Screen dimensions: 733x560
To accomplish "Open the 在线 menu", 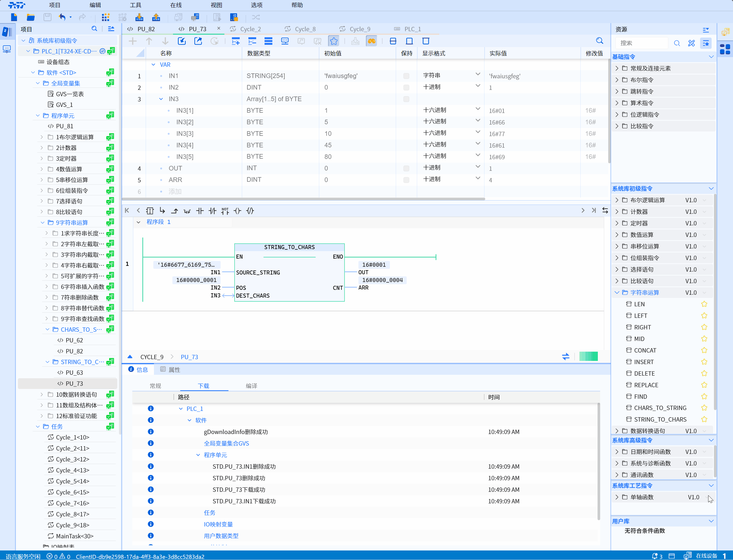I will 176,5.
